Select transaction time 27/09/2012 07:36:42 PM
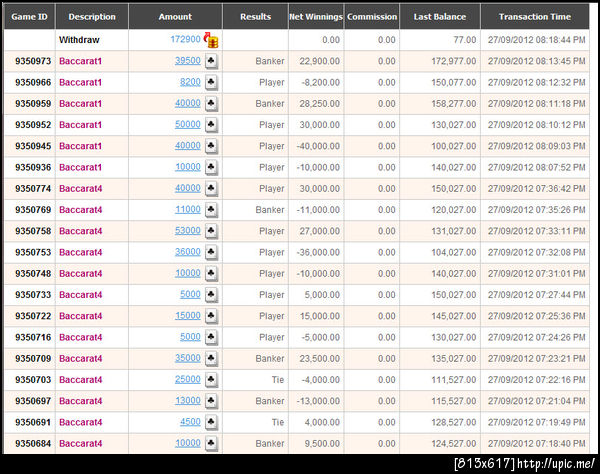The image size is (600, 474). pos(536,189)
